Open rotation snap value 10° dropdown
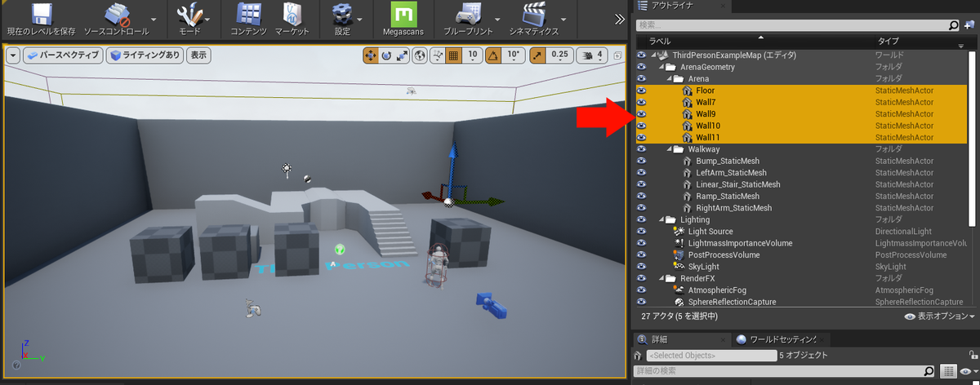 [513, 55]
